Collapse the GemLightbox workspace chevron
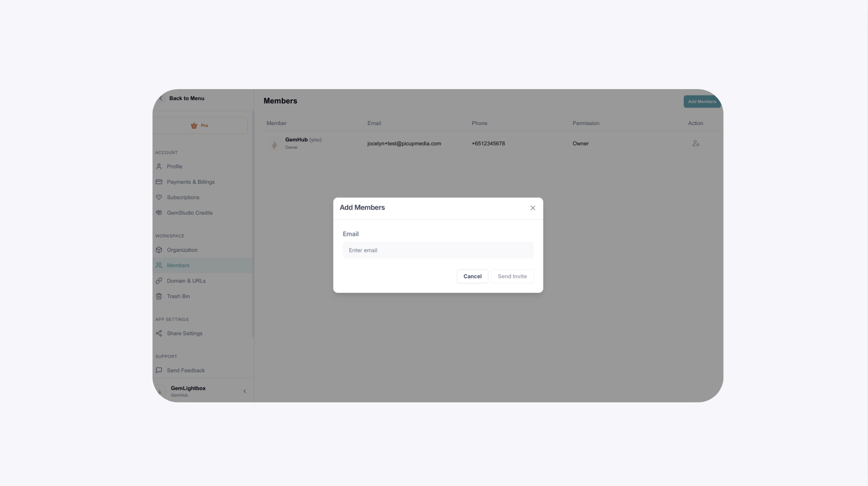Screen dimensions: 868x486 click(245, 391)
